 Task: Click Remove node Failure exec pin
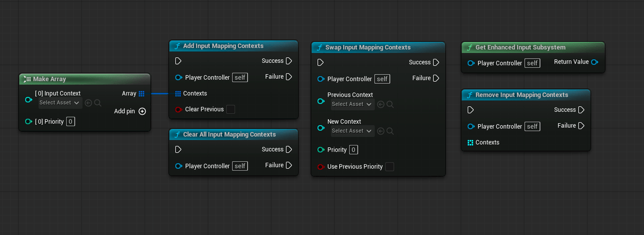(x=581, y=126)
